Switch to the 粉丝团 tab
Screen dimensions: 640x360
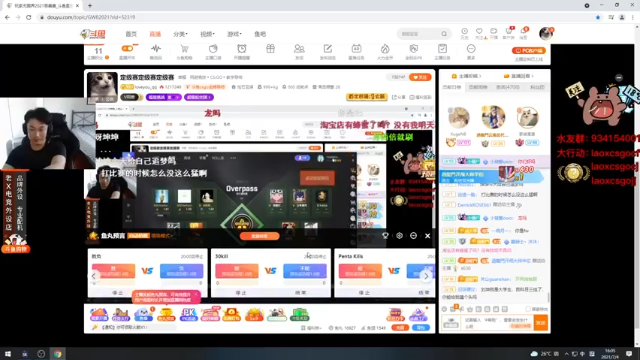pyautogui.click(x=537, y=87)
